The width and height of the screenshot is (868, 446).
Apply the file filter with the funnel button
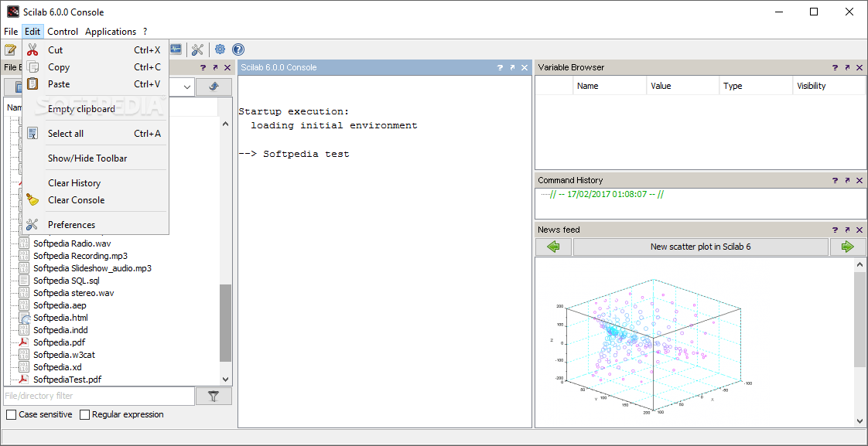[x=214, y=397]
